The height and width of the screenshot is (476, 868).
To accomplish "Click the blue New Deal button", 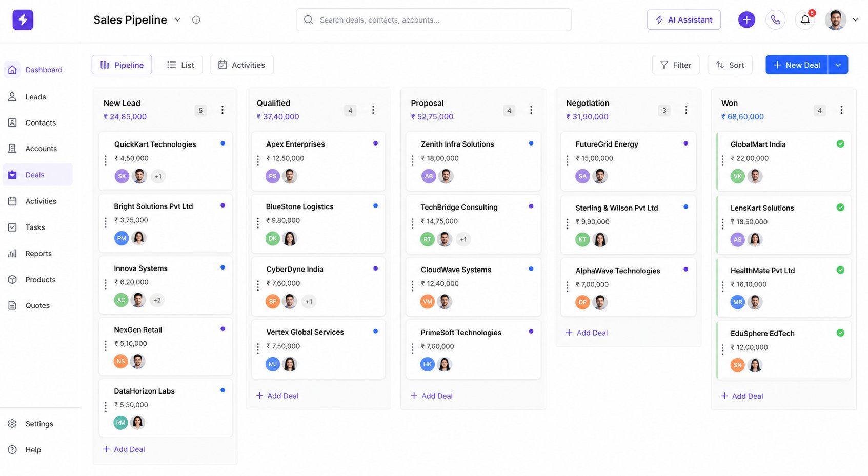I will pyautogui.click(x=797, y=65).
